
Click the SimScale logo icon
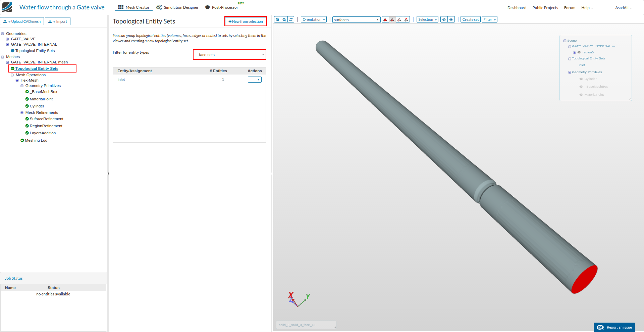coord(7,7)
